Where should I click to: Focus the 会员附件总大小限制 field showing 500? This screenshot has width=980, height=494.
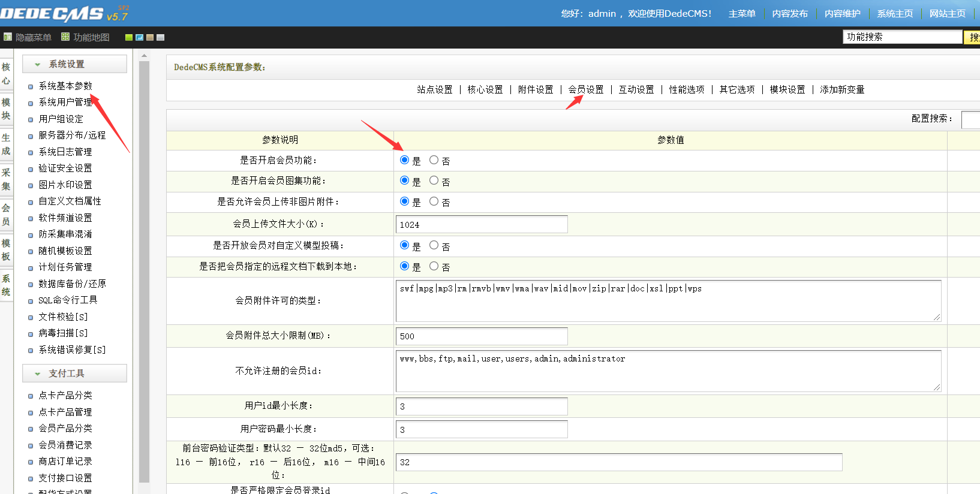coord(482,336)
